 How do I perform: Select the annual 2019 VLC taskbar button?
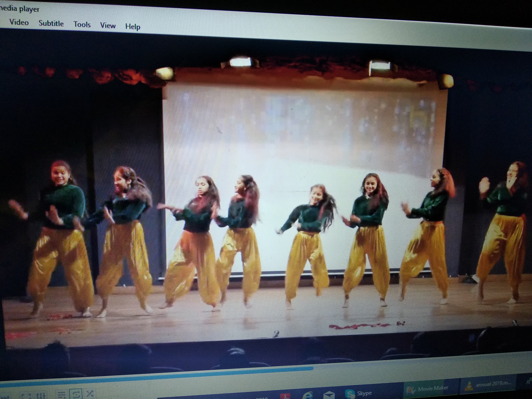(x=488, y=384)
